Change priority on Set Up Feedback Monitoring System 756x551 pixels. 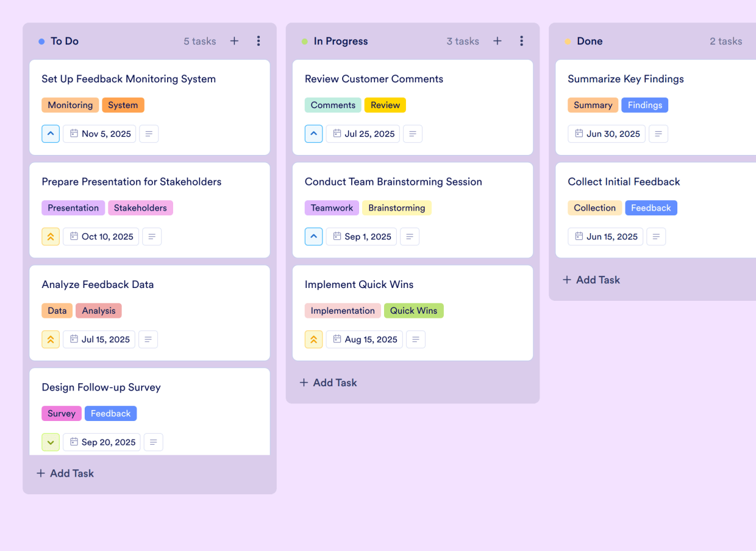point(51,134)
